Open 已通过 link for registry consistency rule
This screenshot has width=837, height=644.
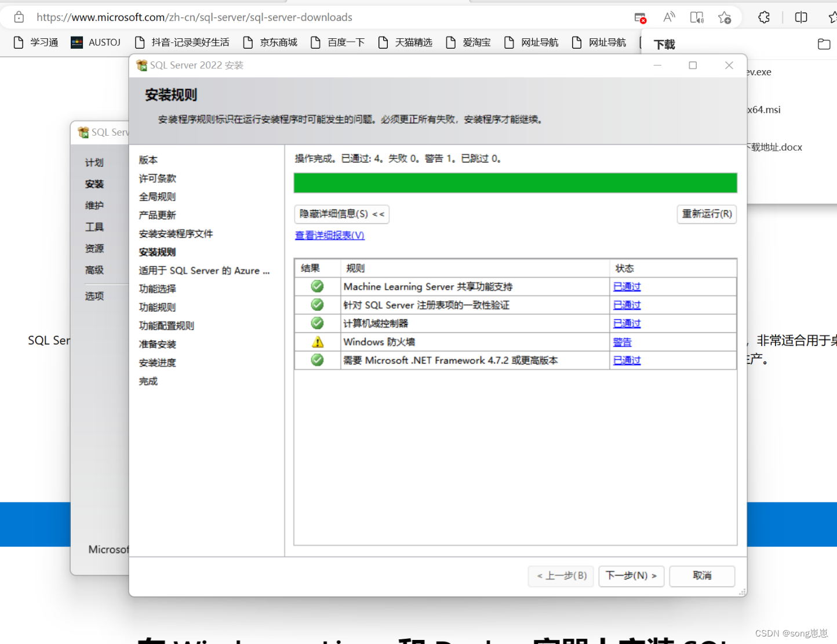click(627, 305)
